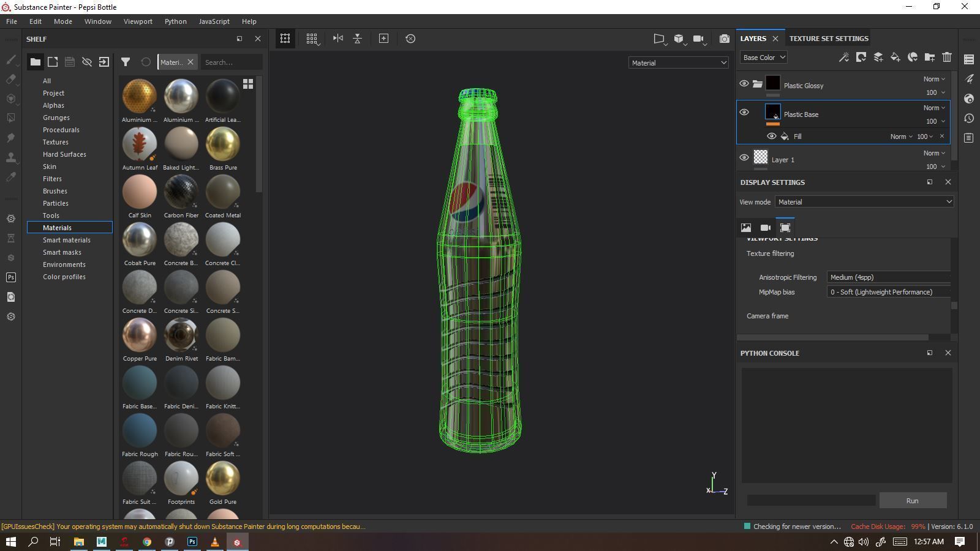Screen dimensions: 980x551
Task: Open the camera settings tab in Display Settings
Action: (x=766, y=227)
